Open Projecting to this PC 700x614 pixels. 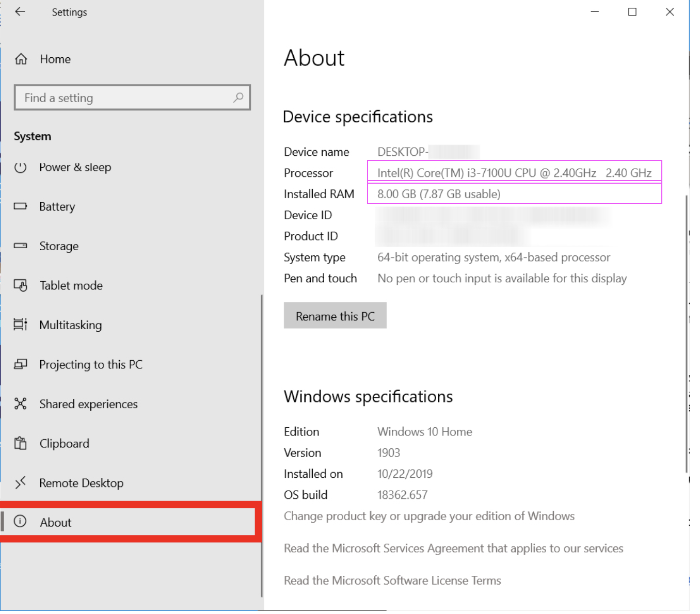[x=91, y=364]
